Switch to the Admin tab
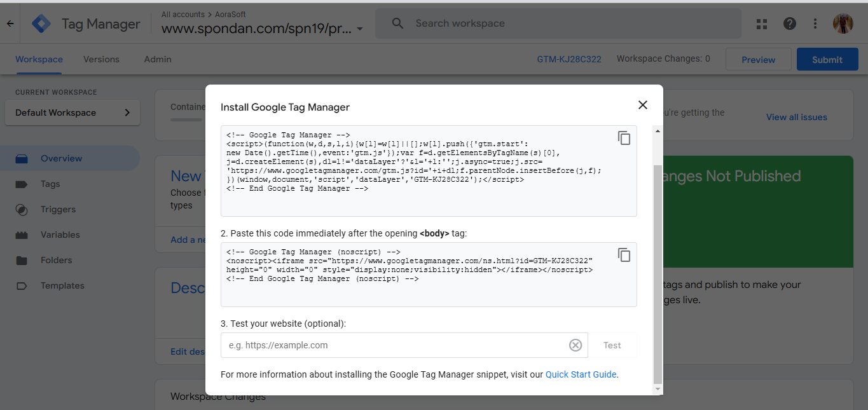The width and height of the screenshot is (868, 410). [x=158, y=59]
